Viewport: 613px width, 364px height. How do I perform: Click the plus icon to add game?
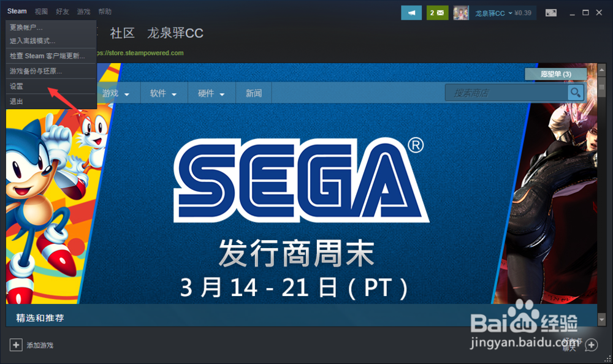pos(16,345)
